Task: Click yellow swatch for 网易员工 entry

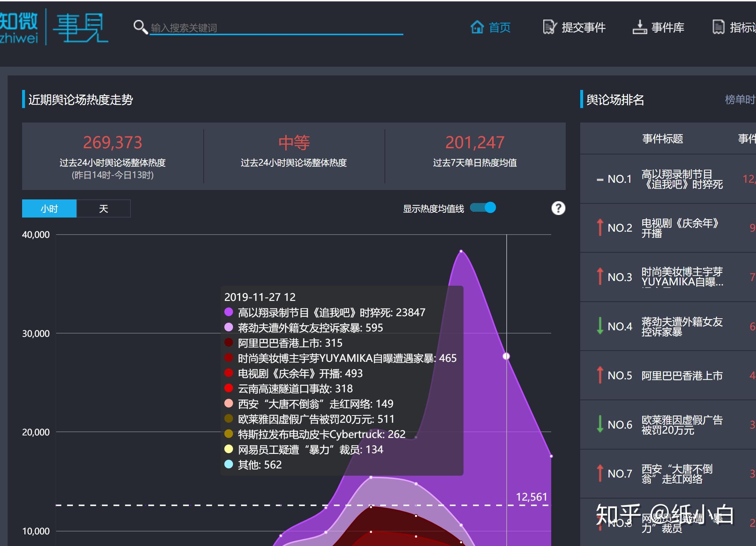Action: point(229,449)
